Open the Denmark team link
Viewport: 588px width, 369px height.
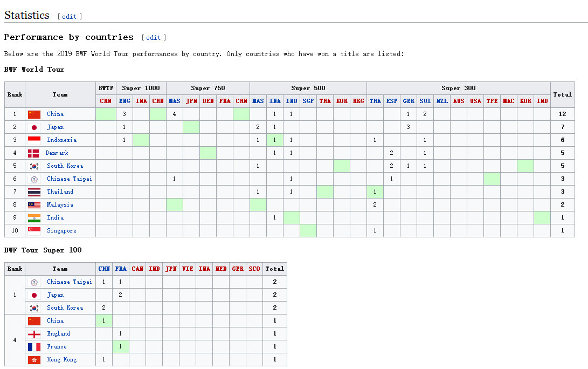pos(57,153)
